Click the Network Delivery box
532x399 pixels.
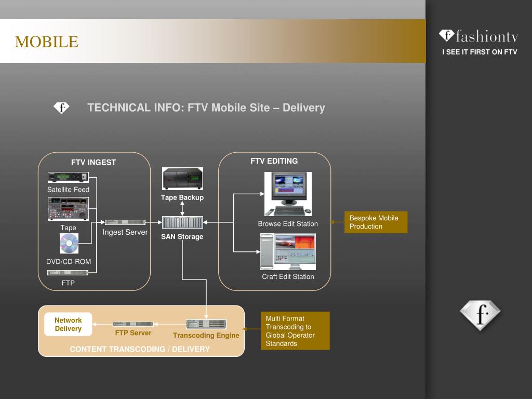(68, 324)
